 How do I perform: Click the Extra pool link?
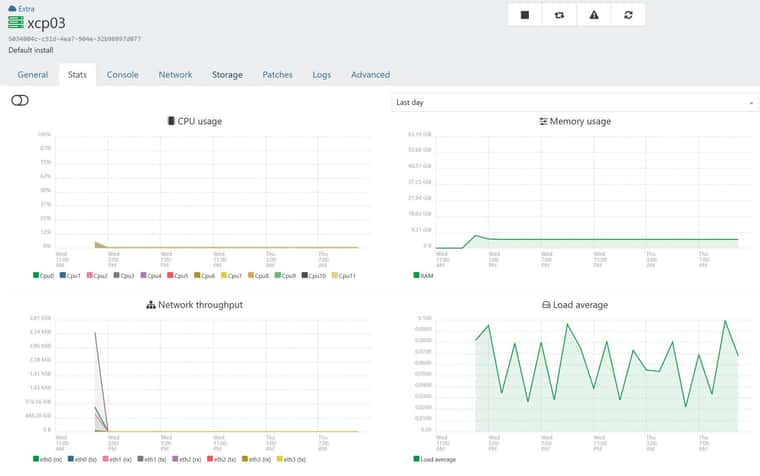pyautogui.click(x=26, y=9)
